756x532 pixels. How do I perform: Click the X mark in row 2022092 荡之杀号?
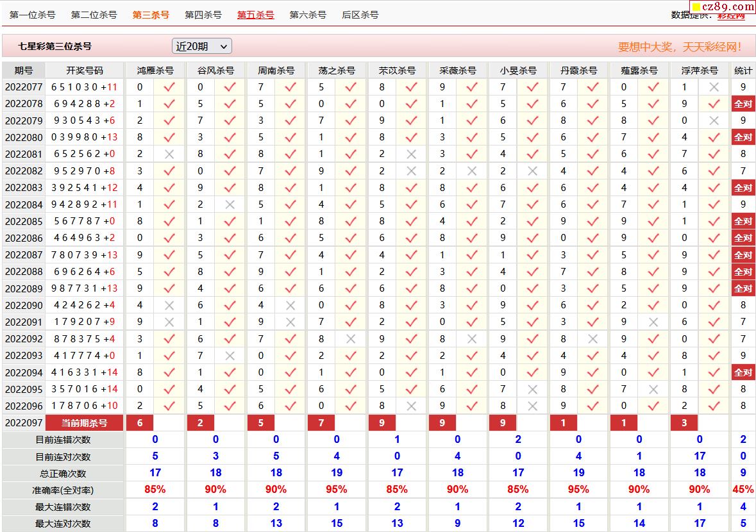point(351,339)
